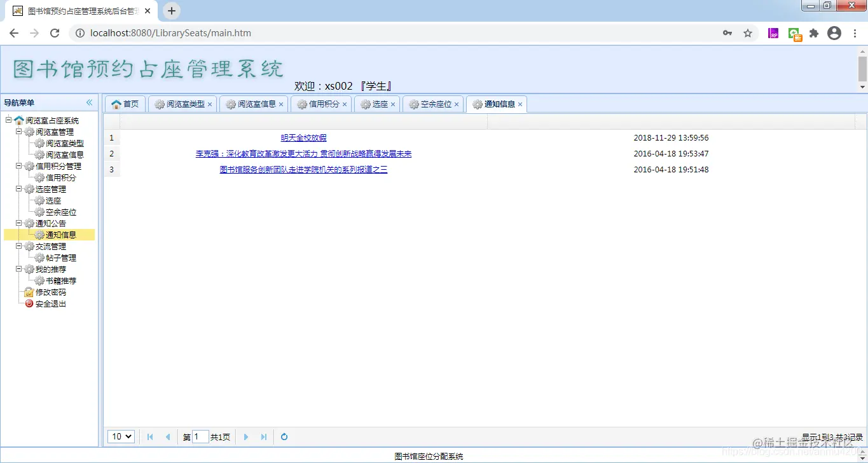The height and width of the screenshot is (463, 868).
Task: Click the timestamp 2016-04-18 19:51:48
Action: tap(671, 170)
